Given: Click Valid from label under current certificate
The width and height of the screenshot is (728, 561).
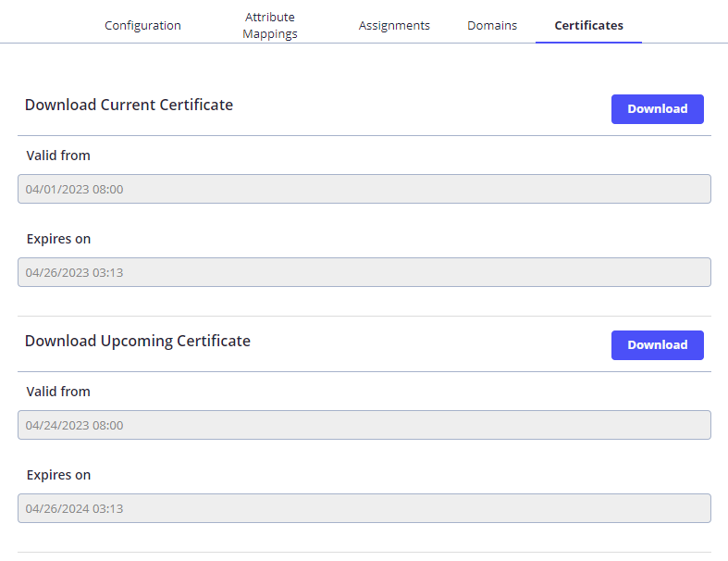Looking at the screenshot, I should [58, 156].
